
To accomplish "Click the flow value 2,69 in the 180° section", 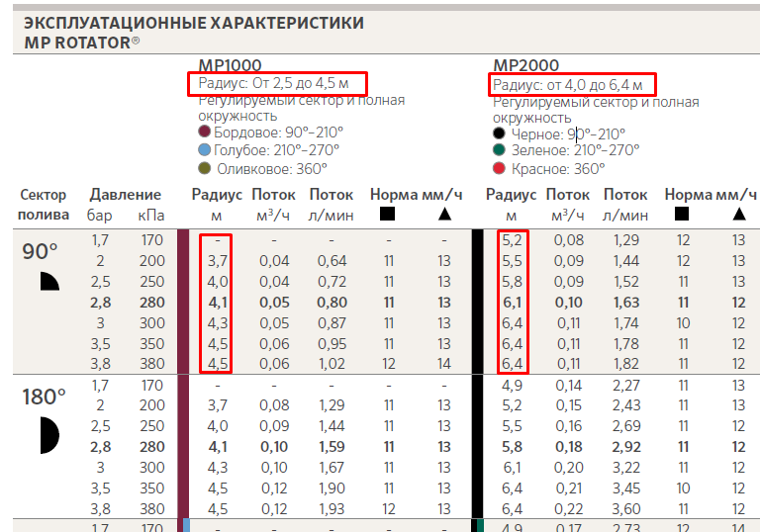I will 626,426.
